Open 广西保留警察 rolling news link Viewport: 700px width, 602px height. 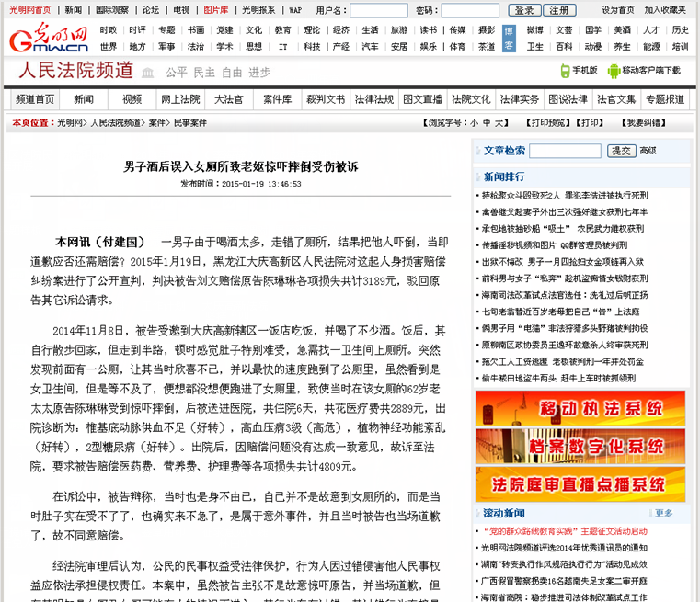coord(564,581)
